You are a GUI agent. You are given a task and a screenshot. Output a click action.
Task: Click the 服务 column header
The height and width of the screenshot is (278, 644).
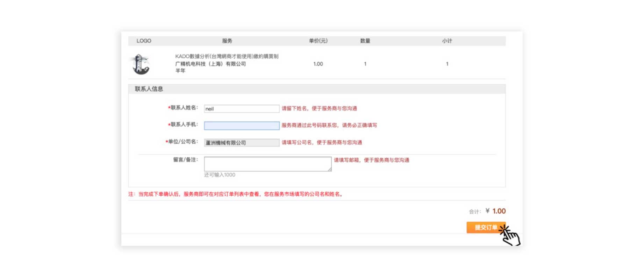(227, 41)
